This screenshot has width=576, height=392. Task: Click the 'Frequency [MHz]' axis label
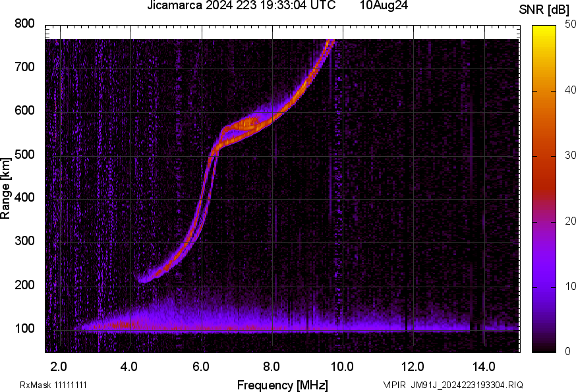(283, 385)
